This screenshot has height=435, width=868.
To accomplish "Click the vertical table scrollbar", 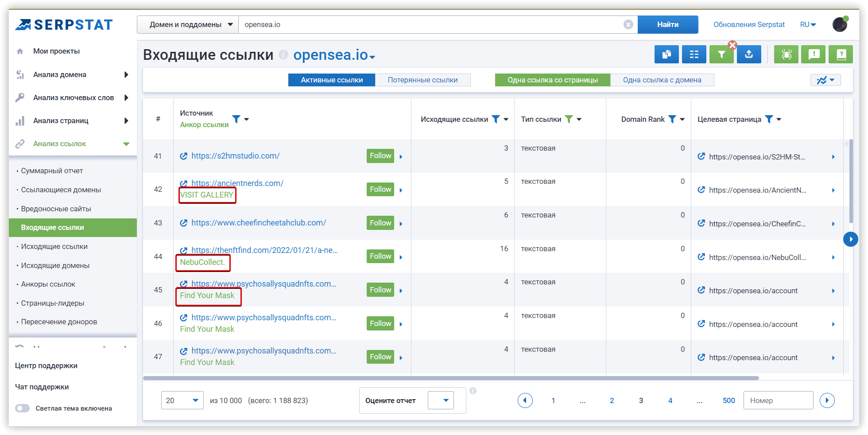I will 851,181.
